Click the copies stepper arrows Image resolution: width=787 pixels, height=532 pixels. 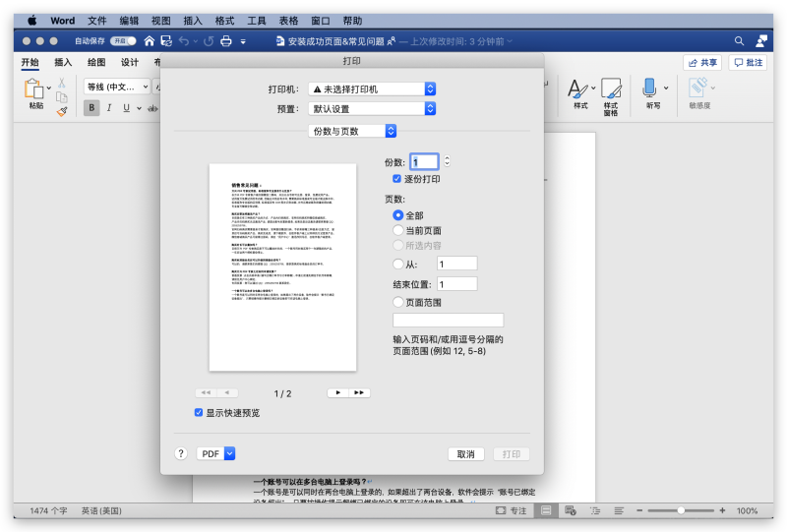click(447, 161)
